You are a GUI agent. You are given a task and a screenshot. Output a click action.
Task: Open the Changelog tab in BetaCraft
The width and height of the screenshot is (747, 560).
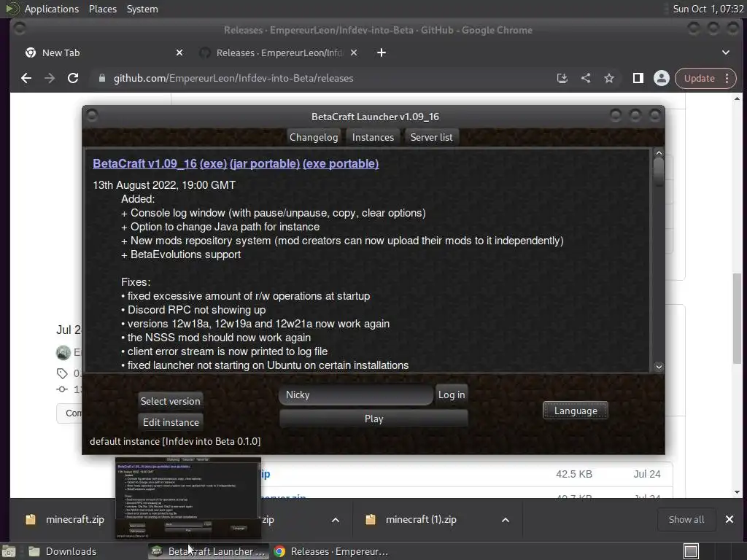coord(314,137)
